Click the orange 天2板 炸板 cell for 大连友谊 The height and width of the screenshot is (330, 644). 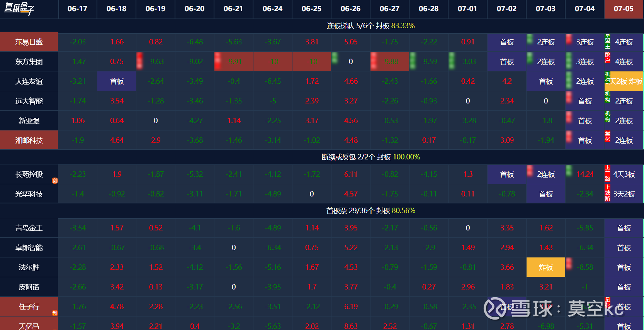click(x=626, y=81)
